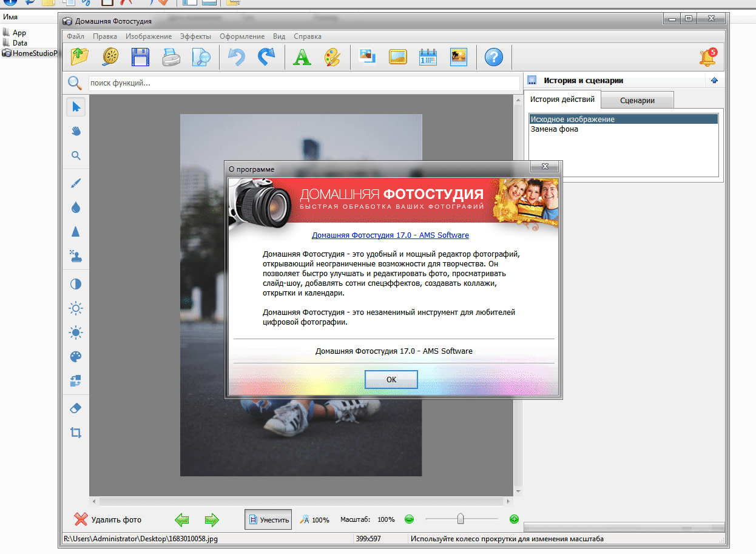
Task: Open a photo with the folder icon
Action: (x=80, y=57)
